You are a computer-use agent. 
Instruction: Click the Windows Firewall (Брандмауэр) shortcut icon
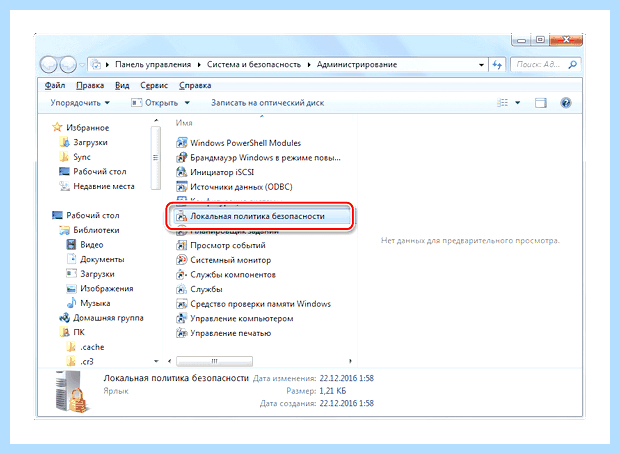[181, 157]
